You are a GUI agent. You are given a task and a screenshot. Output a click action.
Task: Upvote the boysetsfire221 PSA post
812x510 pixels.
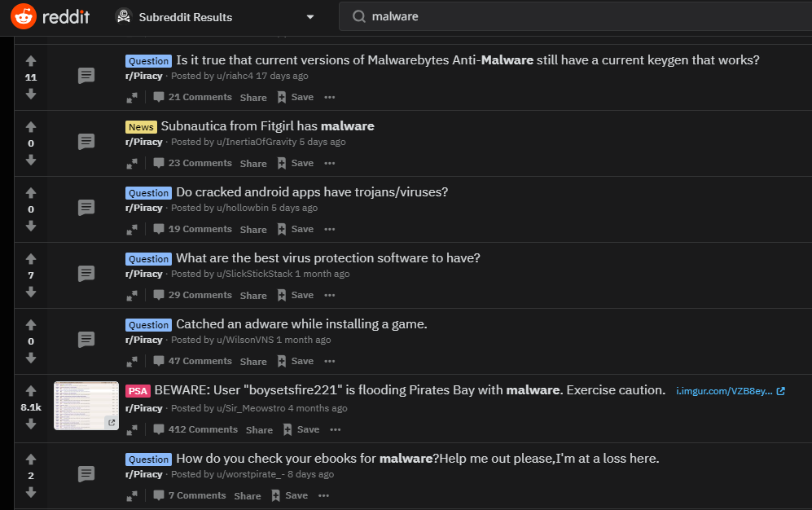coord(31,391)
